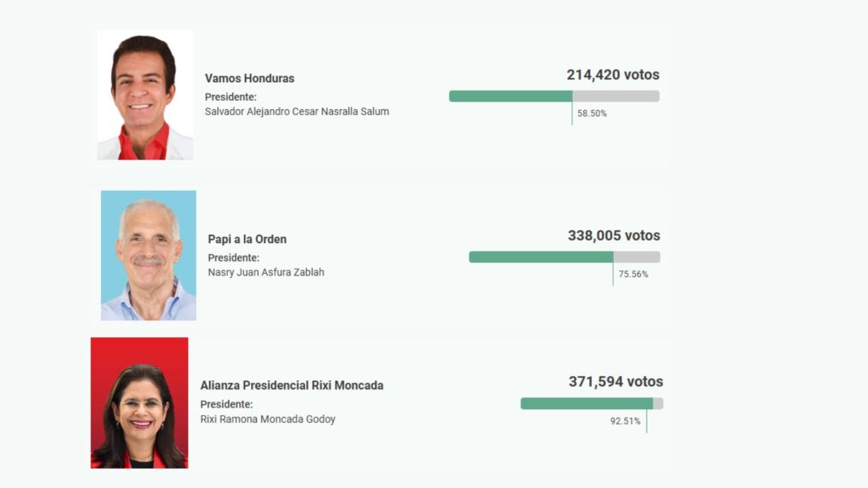
Task: Open Alianza Presidencial Rixi Moncada heading
Action: click(292, 385)
